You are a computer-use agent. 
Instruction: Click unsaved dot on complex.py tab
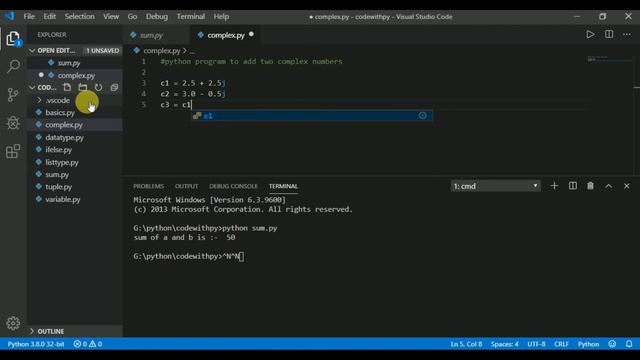click(251, 34)
